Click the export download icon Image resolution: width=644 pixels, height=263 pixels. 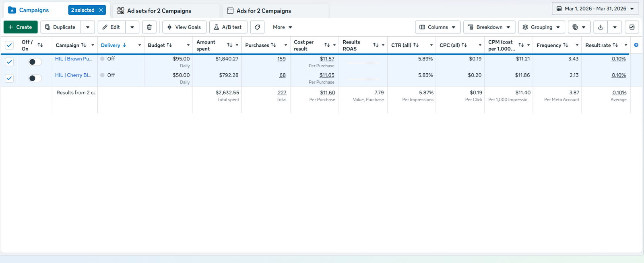pyautogui.click(x=601, y=27)
